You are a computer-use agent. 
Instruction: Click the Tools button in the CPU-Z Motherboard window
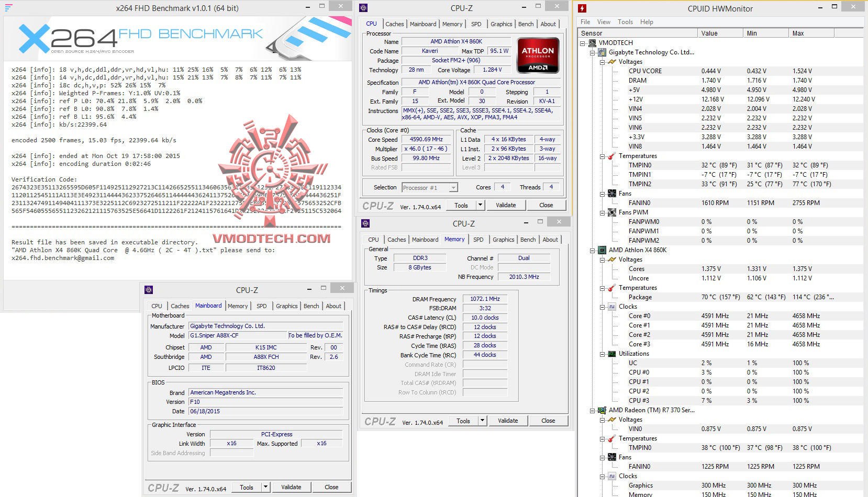pyautogui.click(x=247, y=487)
